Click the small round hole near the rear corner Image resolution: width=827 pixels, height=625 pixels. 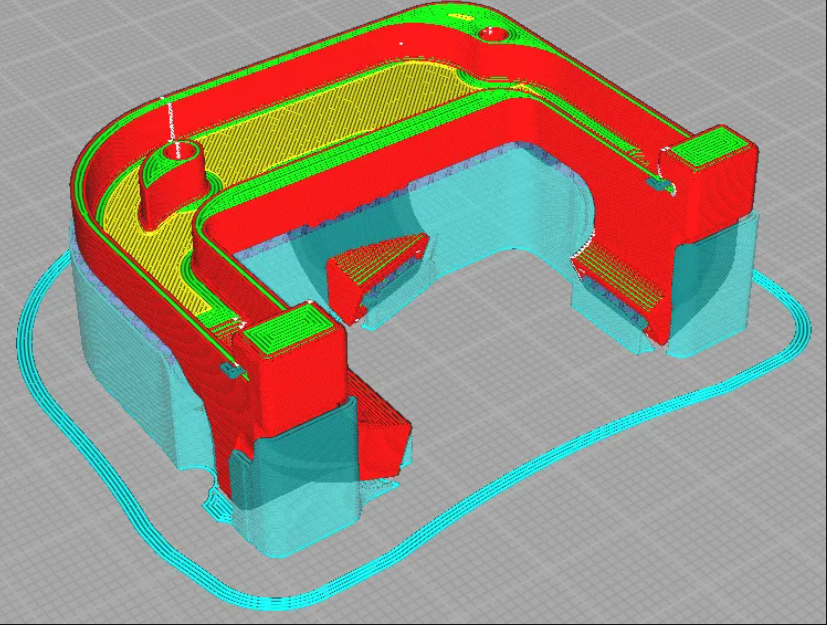(493, 34)
